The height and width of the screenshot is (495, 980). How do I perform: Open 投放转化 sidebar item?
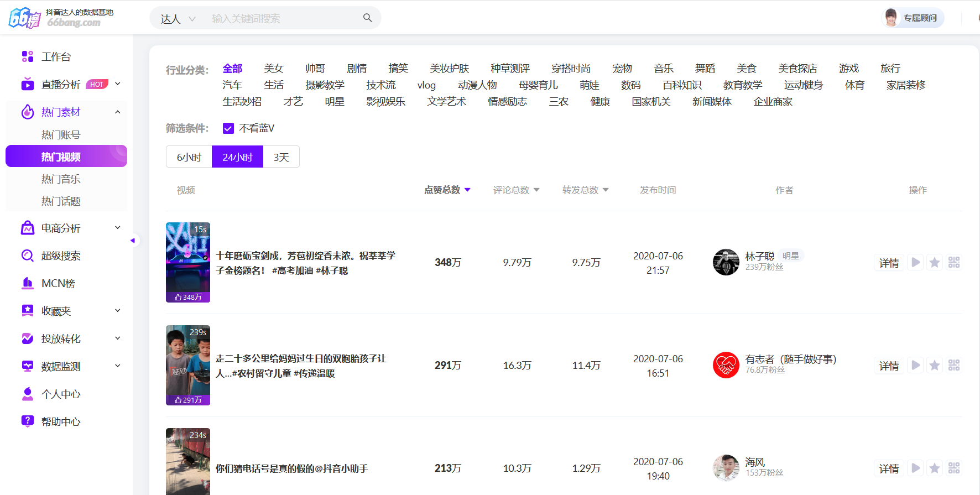[61, 338]
